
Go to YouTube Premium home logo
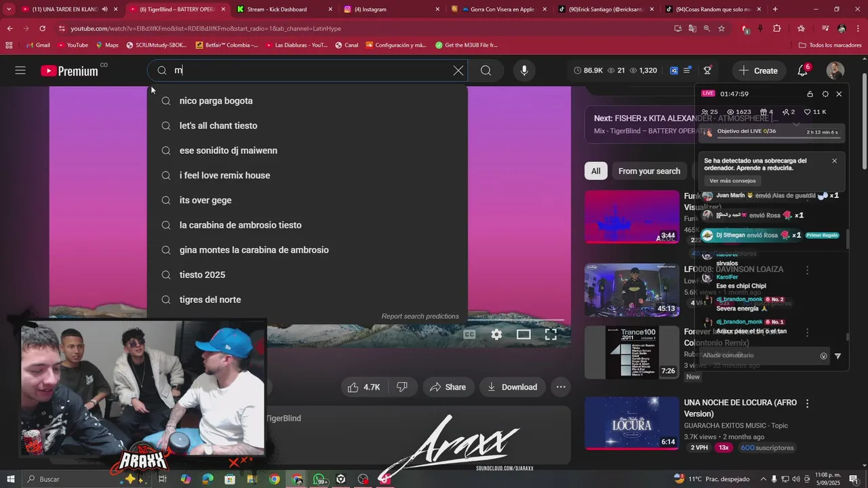click(x=69, y=70)
